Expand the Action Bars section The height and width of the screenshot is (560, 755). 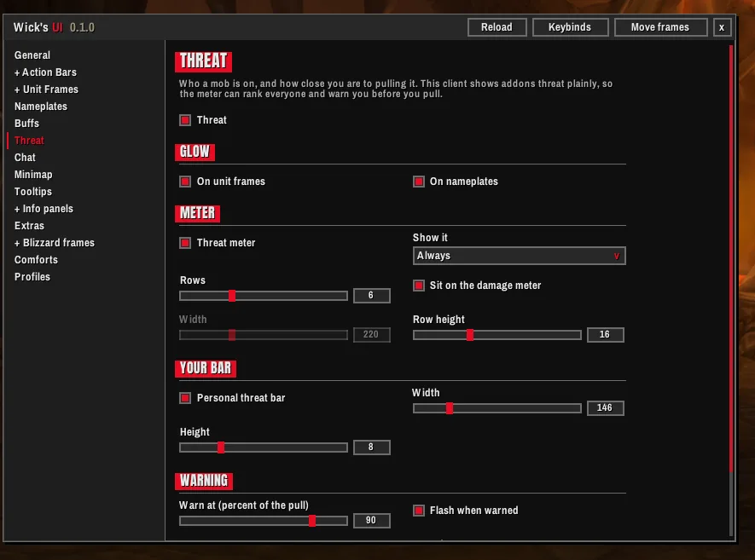point(45,72)
